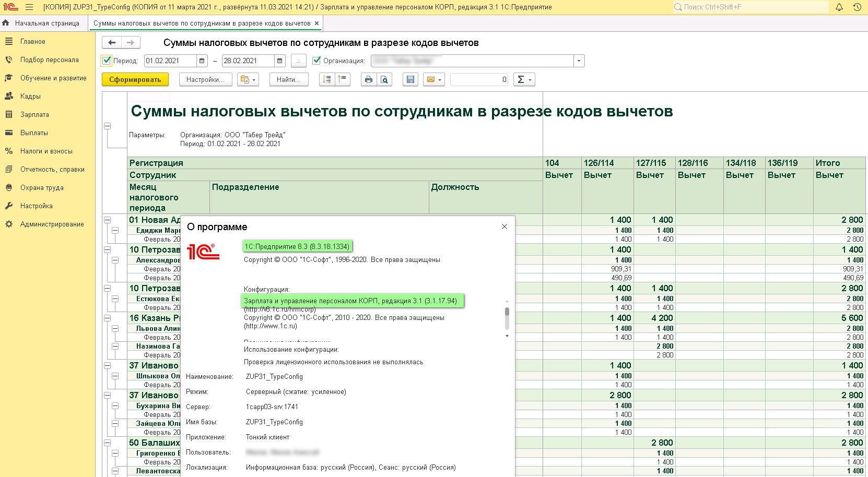This screenshot has width=868, height=477.
Task: Collapse the 01 Новая Ад group row
Action: pos(107,220)
